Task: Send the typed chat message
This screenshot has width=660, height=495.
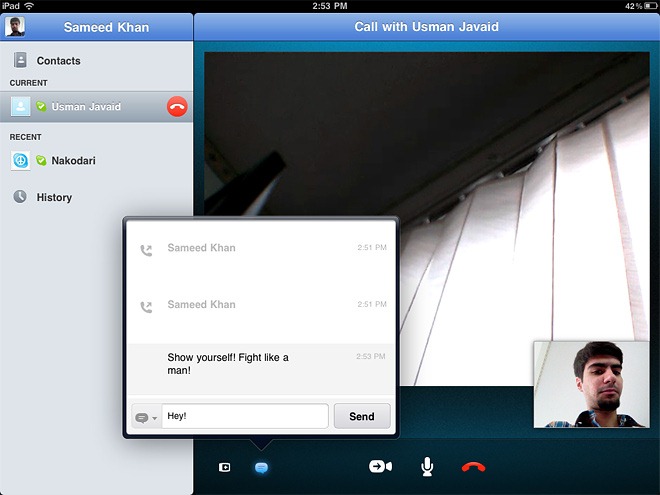Action: (x=362, y=416)
